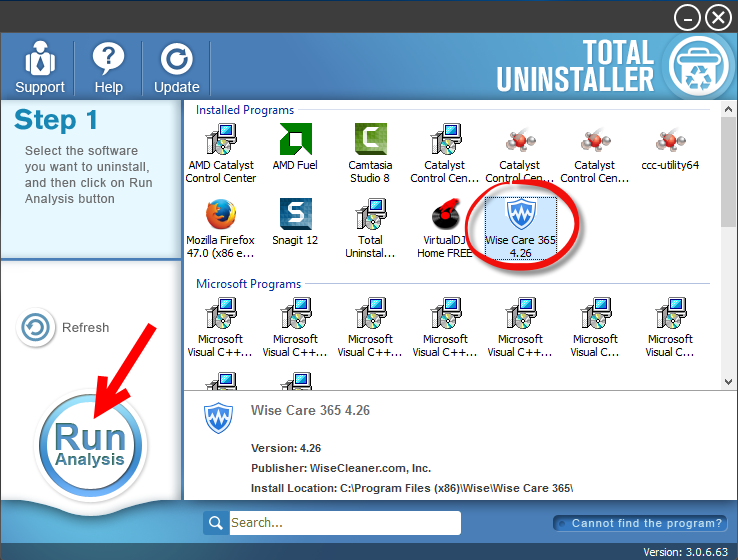The image size is (738, 560).
Task: Click the Run Analysis button
Action: click(90, 445)
